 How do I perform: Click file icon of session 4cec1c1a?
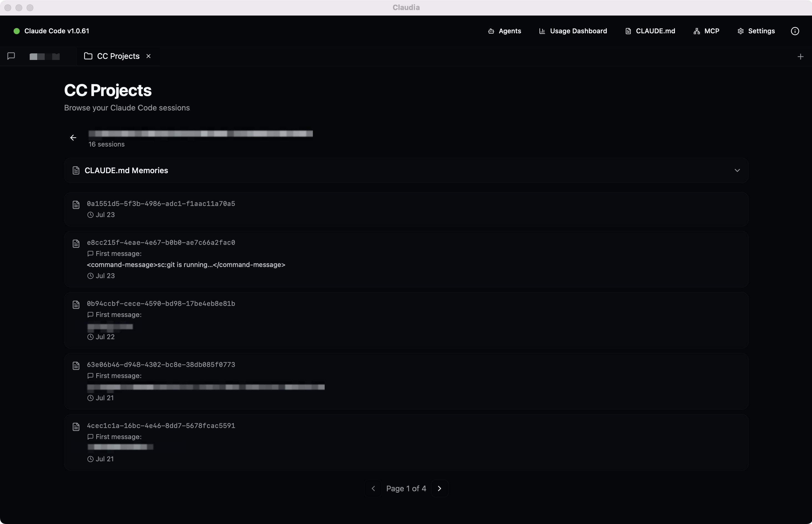pyautogui.click(x=76, y=427)
